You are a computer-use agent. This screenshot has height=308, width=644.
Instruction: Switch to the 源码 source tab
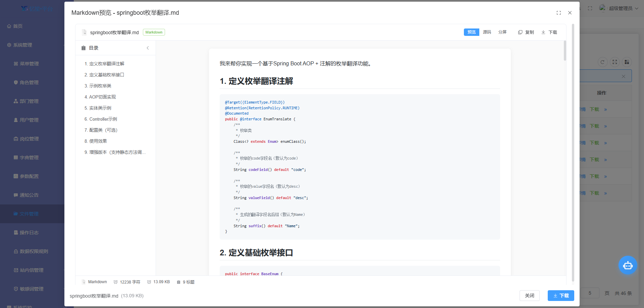[x=487, y=32]
